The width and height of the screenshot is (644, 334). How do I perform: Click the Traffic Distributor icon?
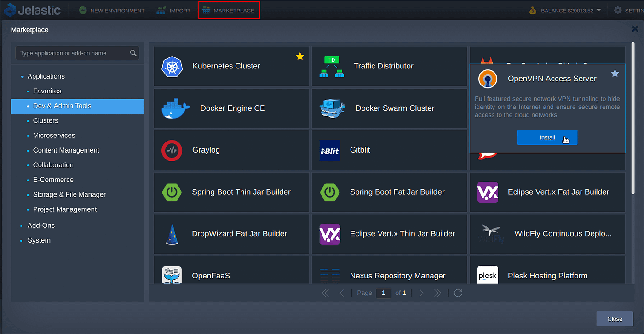point(332,66)
